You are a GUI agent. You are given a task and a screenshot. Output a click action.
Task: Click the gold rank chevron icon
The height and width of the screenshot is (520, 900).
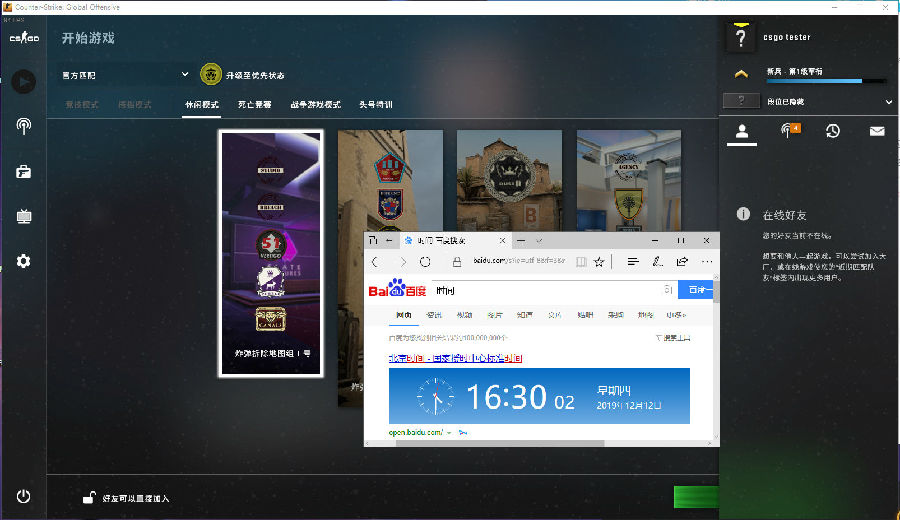pyautogui.click(x=741, y=73)
